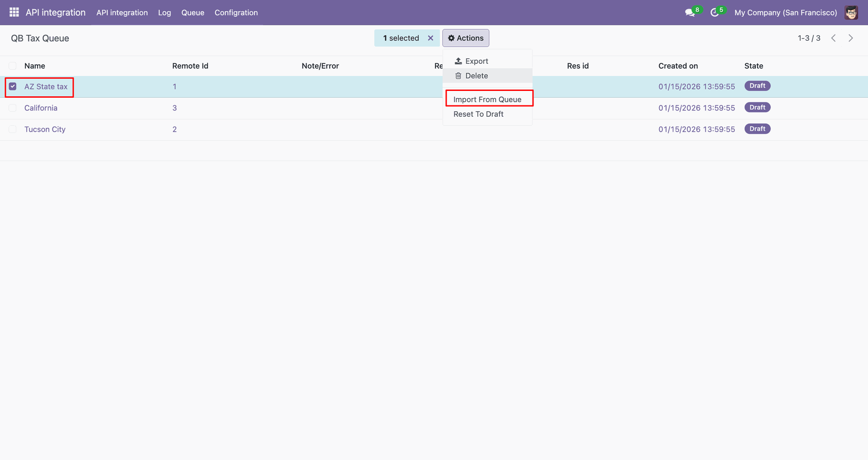Open the apps grid home menu
Viewport: 868px width, 460px height.
pyautogui.click(x=14, y=12)
